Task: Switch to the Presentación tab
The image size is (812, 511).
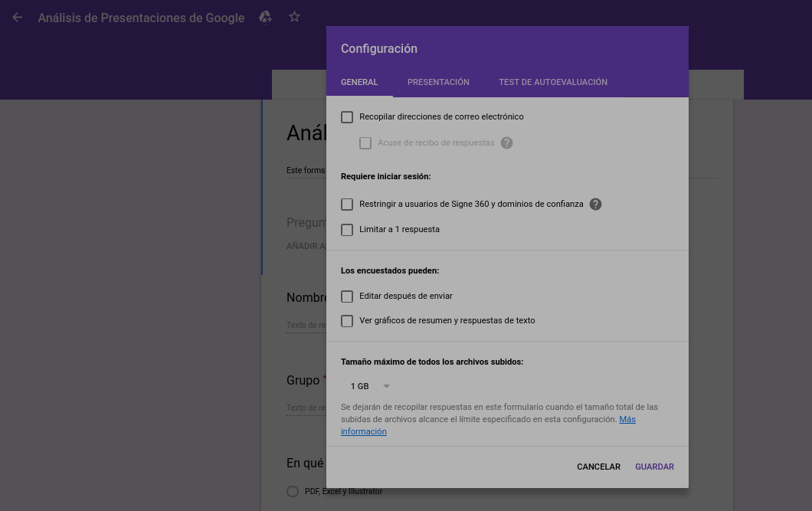Action: point(438,82)
